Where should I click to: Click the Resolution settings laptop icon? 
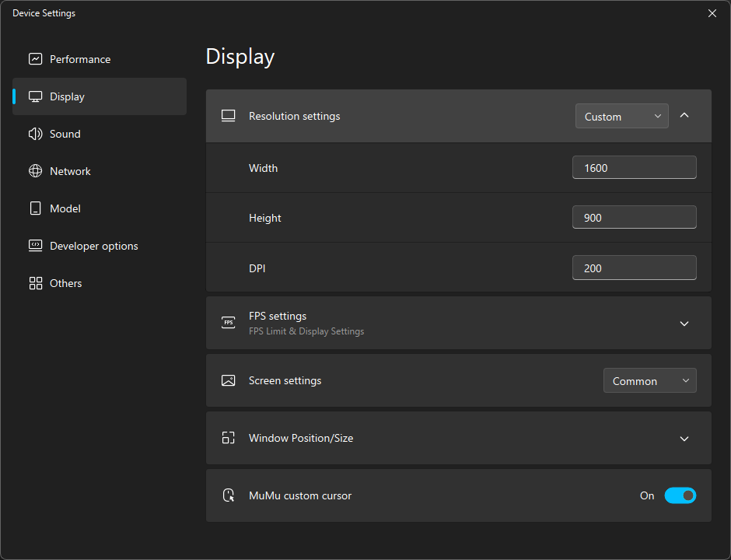coord(229,116)
